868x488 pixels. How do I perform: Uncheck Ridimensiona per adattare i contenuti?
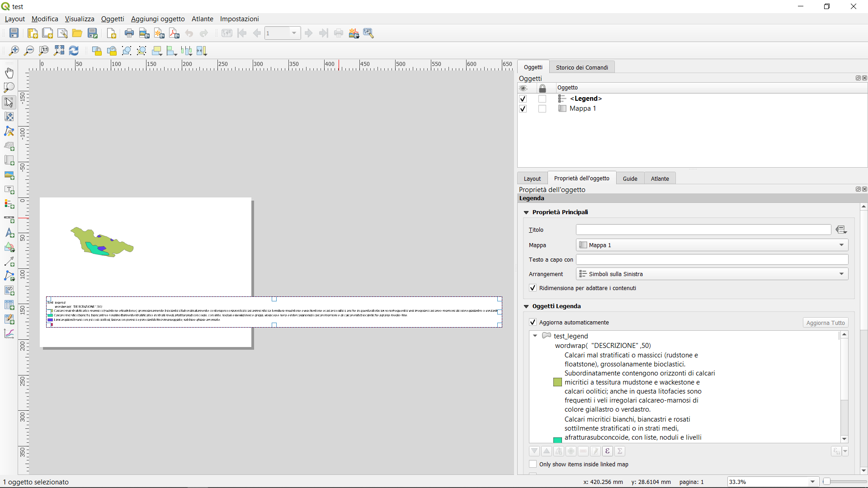coord(533,288)
